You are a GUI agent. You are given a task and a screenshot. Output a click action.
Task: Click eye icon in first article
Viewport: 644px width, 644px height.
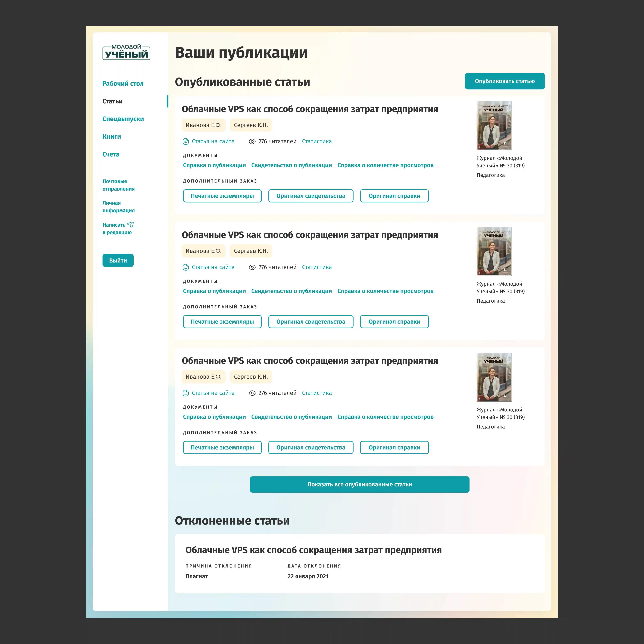click(x=252, y=142)
